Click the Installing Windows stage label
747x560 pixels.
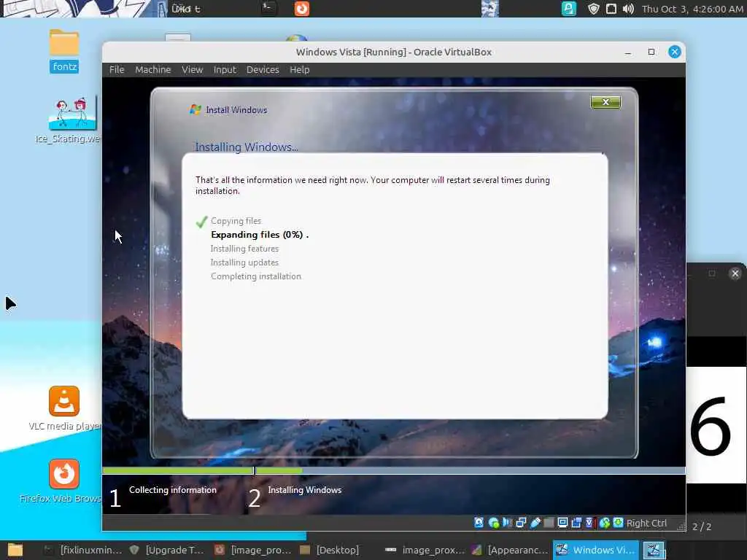pyautogui.click(x=304, y=490)
